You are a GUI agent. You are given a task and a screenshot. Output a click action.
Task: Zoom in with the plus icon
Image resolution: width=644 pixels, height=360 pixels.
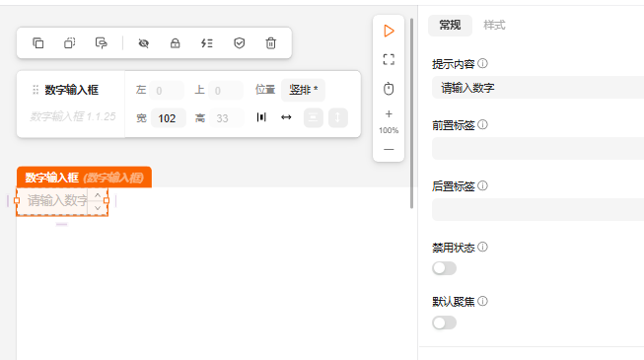[x=389, y=113]
